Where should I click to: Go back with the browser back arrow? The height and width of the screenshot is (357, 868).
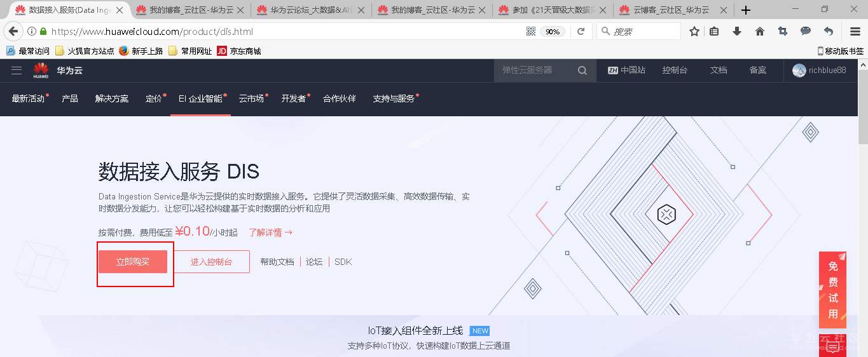pyautogui.click(x=13, y=31)
